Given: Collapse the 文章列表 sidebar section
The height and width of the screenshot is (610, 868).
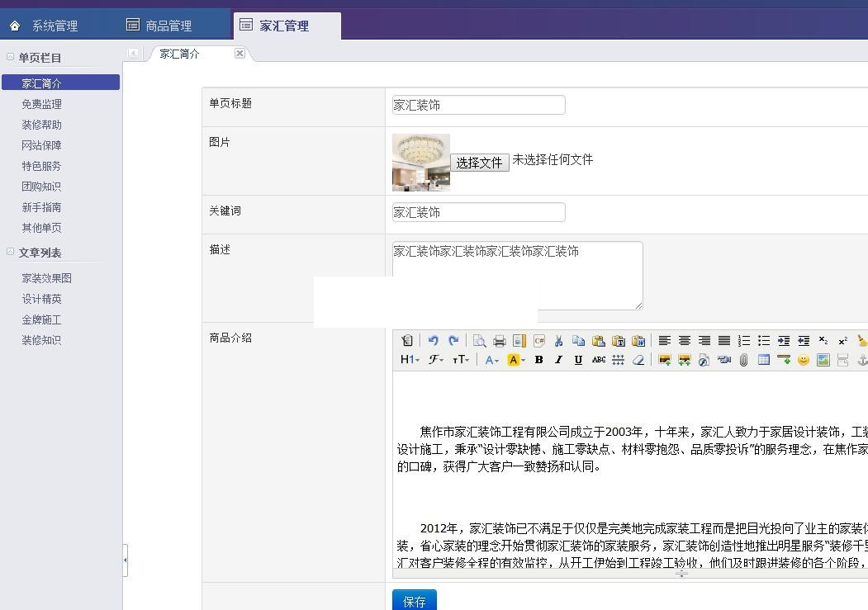Looking at the screenshot, I should pyautogui.click(x=11, y=253).
